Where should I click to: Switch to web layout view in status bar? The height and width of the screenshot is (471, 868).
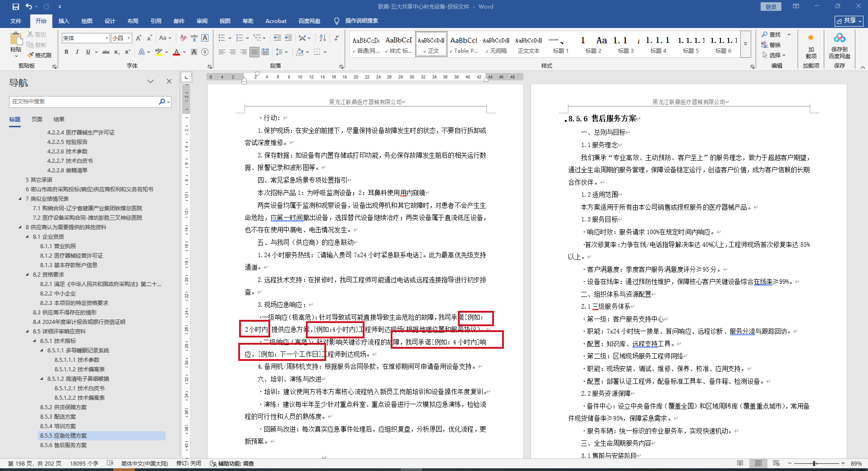pyautogui.click(x=776, y=463)
